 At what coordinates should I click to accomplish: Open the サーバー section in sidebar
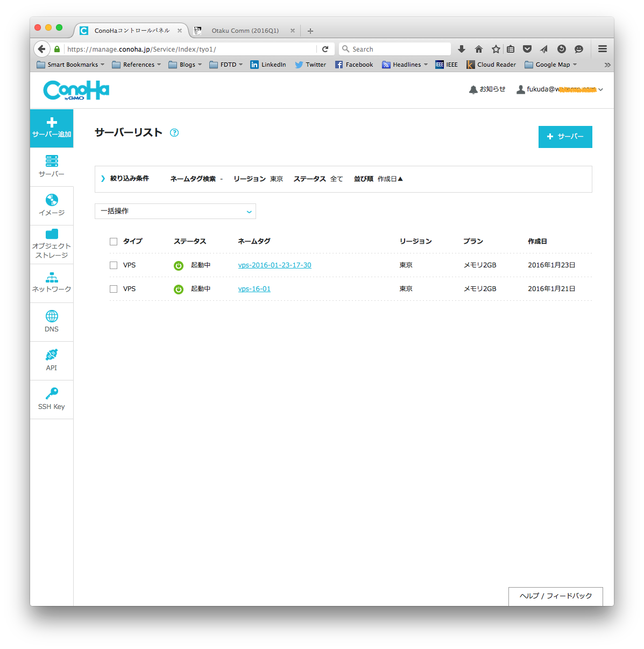tap(52, 166)
